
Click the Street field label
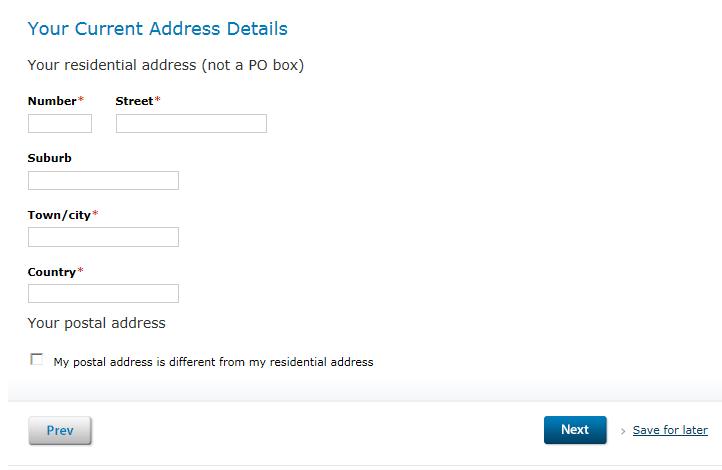[134, 101]
